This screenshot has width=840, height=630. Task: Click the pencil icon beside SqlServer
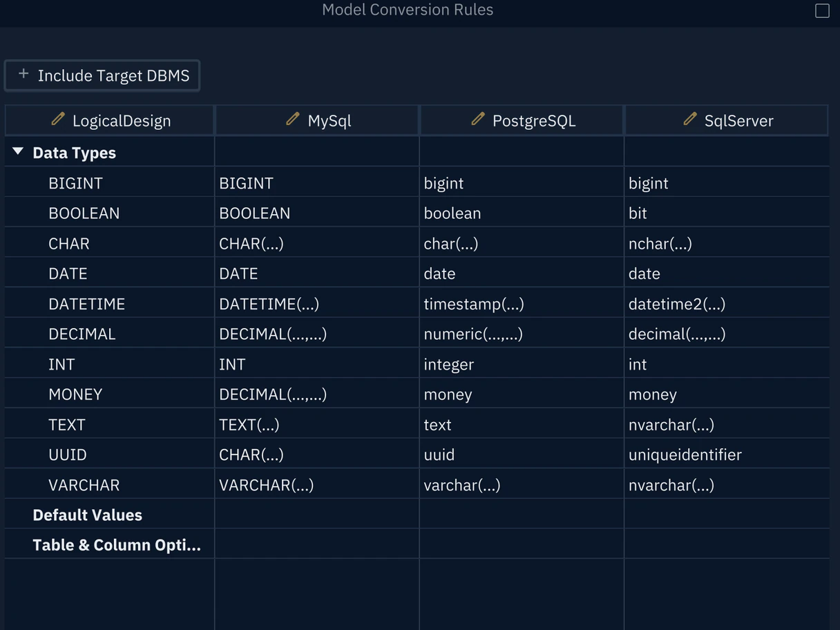coord(690,120)
